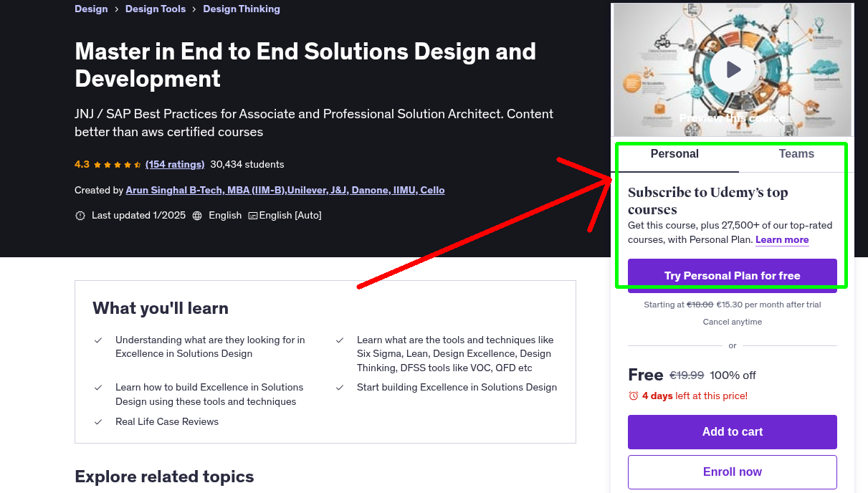
Task: Click the Last updated 1/2025 text
Action: coord(138,216)
